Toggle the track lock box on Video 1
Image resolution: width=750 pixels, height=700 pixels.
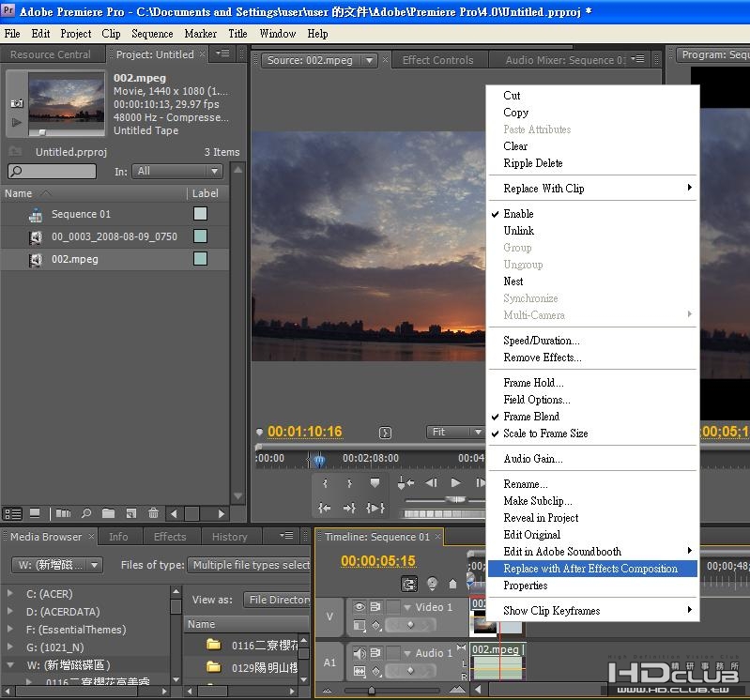pyautogui.click(x=392, y=607)
